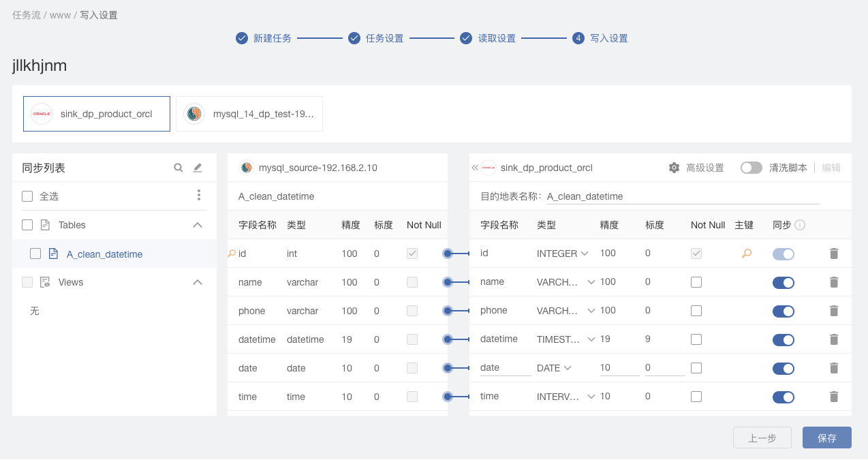868x460 pixels.
Task: Click the edit pencil icon in 同步列表
Action: (x=198, y=168)
